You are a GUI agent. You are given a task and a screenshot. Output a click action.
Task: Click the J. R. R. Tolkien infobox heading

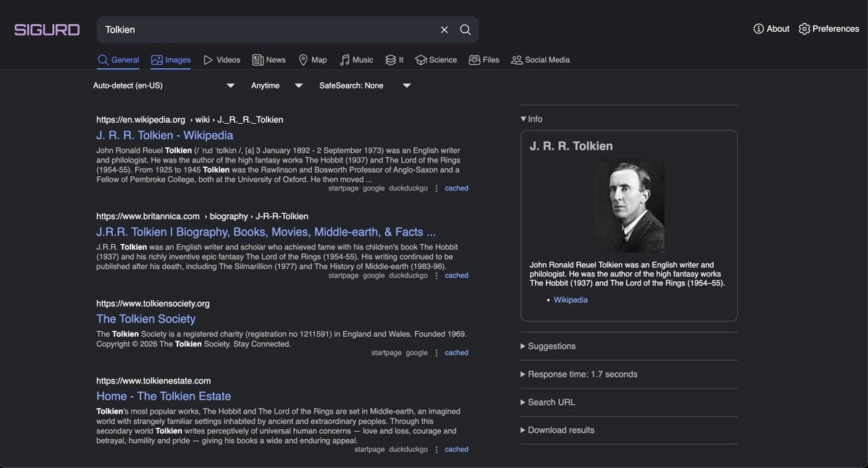coord(570,146)
